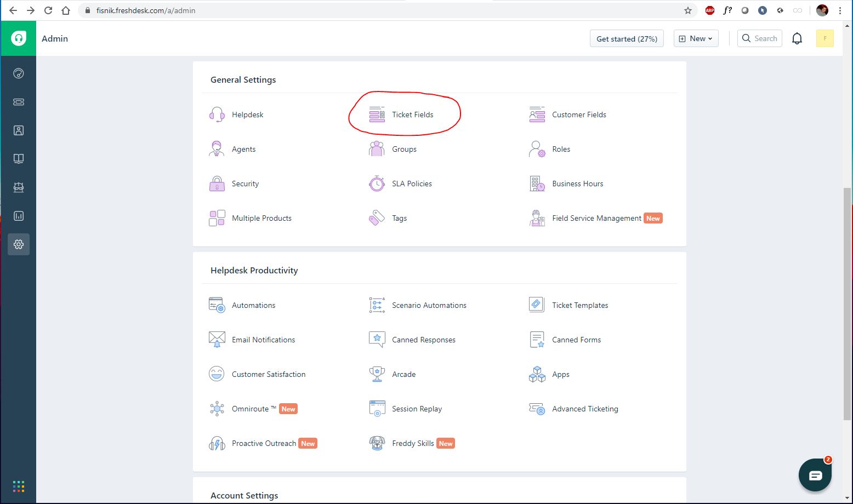Open Chrome's three-dot menu

(x=840, y=10)
